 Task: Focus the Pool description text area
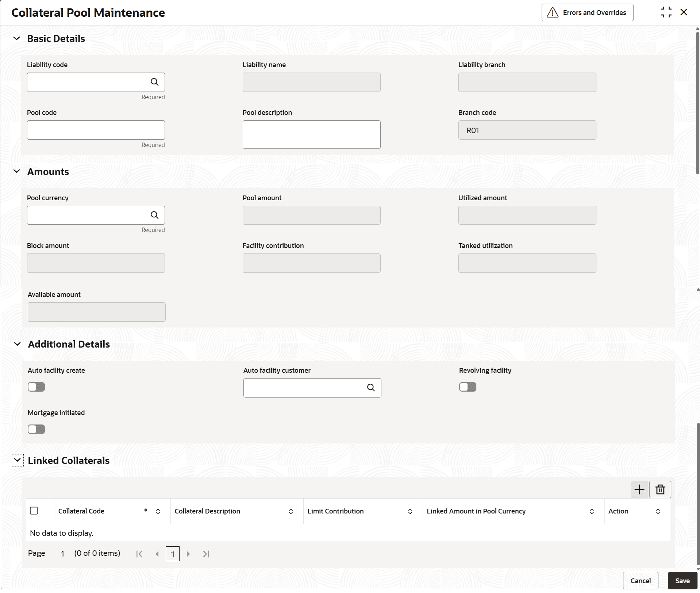(312, 135)
